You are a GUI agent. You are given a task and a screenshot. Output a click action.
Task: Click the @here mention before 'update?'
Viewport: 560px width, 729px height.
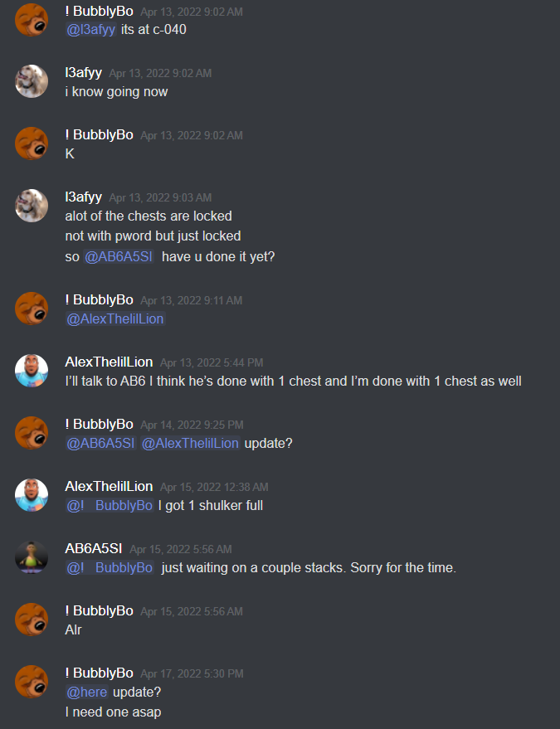point(87,693)
